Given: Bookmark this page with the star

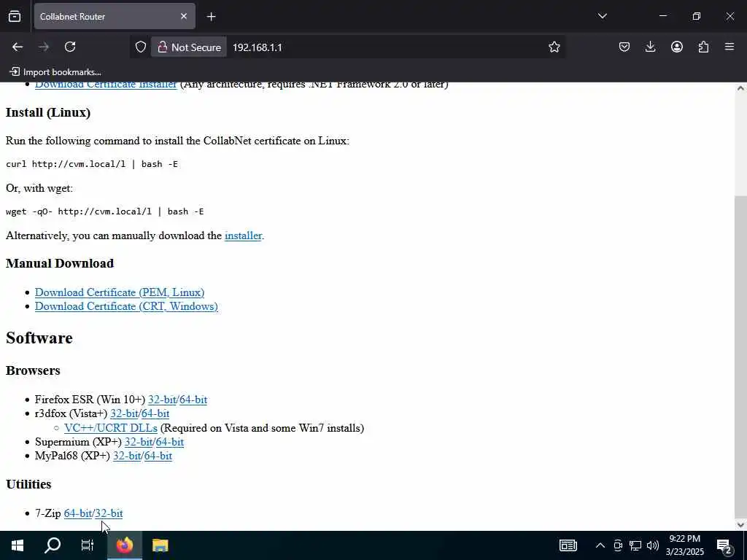Looking at the screenshot, I should coord(554,47).
